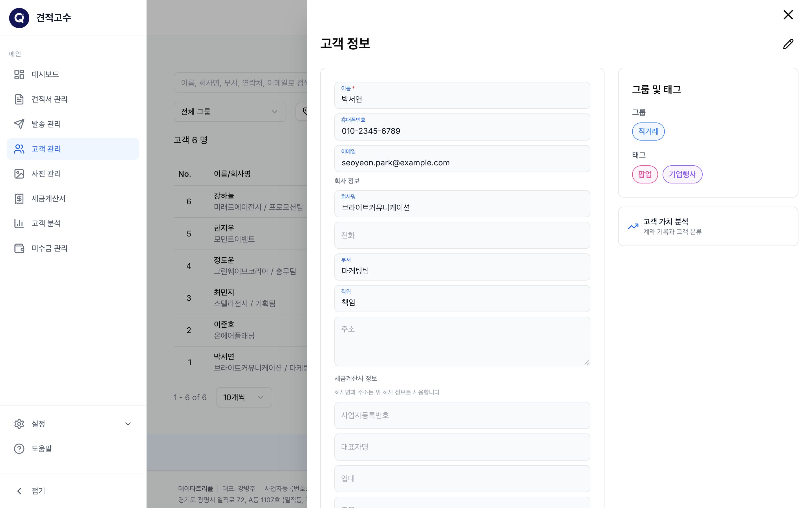812x508 pixels.
Task: Click the 팝업 tag chip
Action: (645, 174)
